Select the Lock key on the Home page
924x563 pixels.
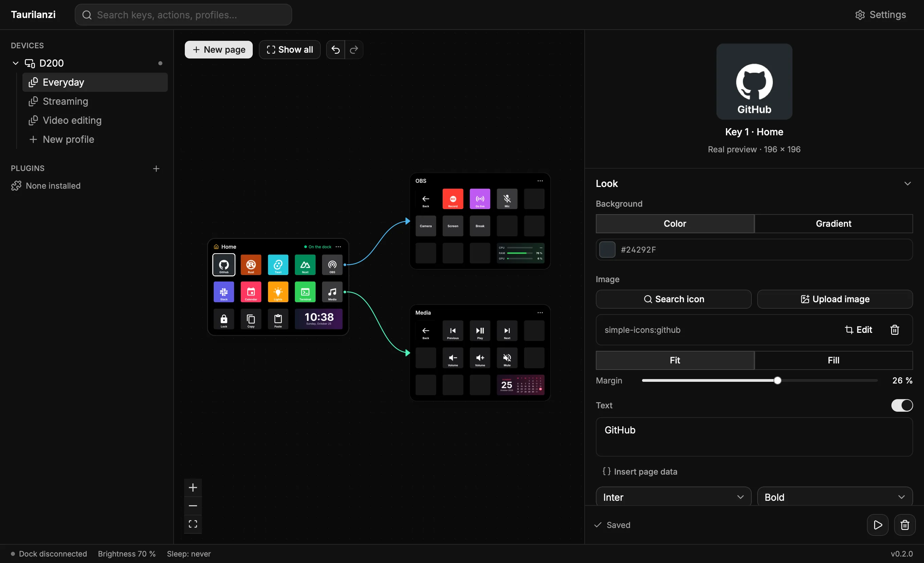tap(224, 319)
